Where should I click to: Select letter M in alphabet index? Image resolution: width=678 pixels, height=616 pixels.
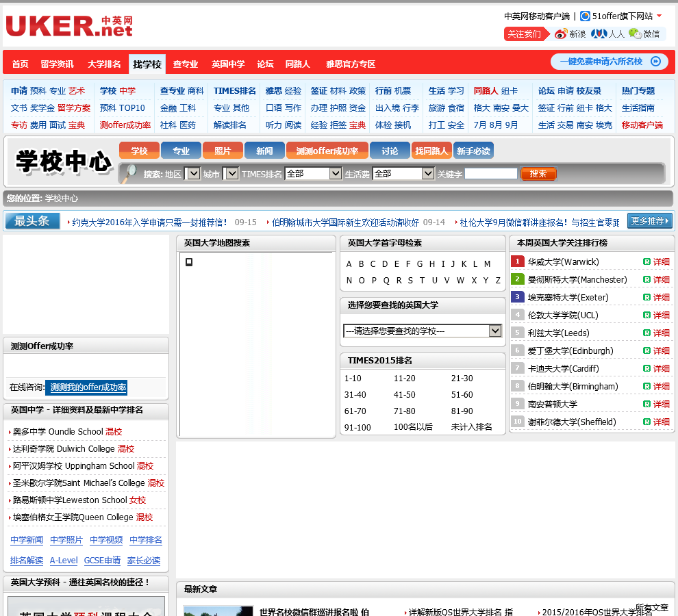coord(488,264)
